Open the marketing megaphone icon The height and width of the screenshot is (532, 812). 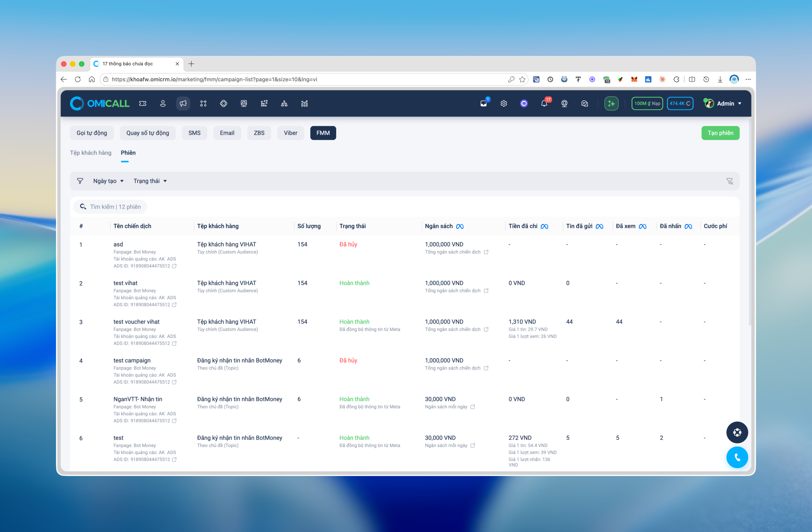(x=183, y=103)
